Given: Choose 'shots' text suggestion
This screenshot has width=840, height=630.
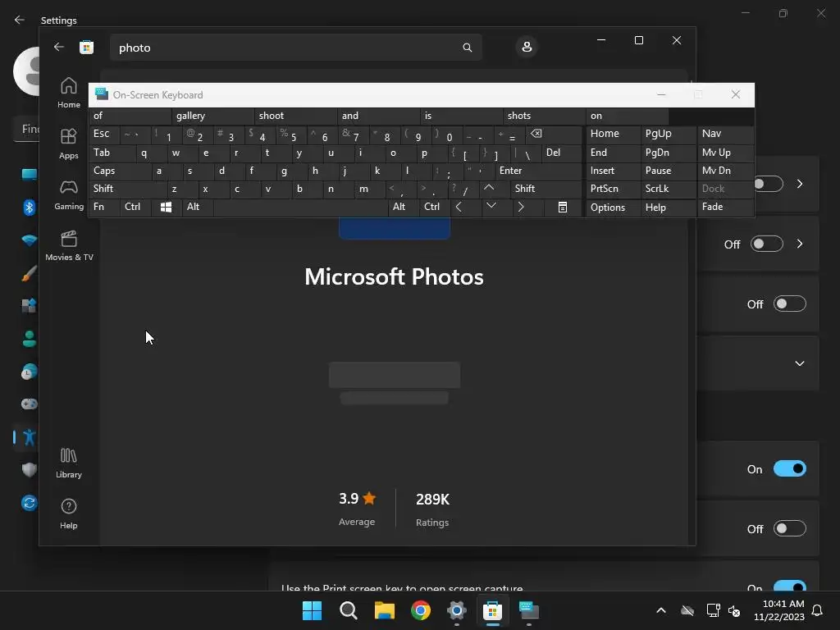Looking at the screenshot, I should [545, 116].
